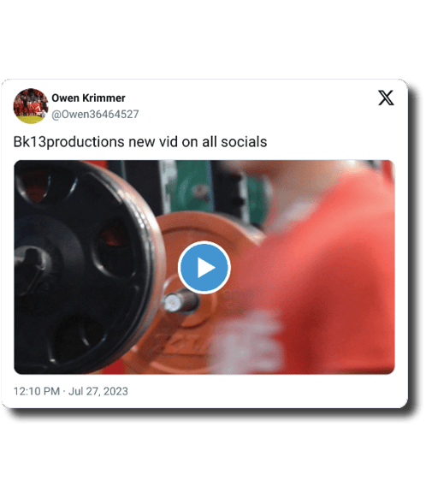Click the Owen Krimmer display name
This screenshot has width=426, height=504.
[x=88, y=98]
